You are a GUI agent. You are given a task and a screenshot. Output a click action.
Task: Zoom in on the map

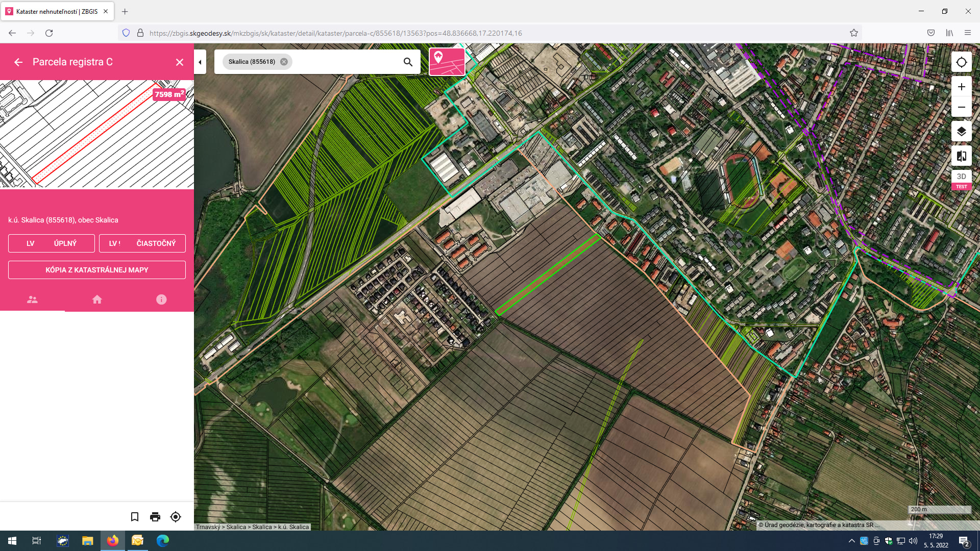click(962, 87)
